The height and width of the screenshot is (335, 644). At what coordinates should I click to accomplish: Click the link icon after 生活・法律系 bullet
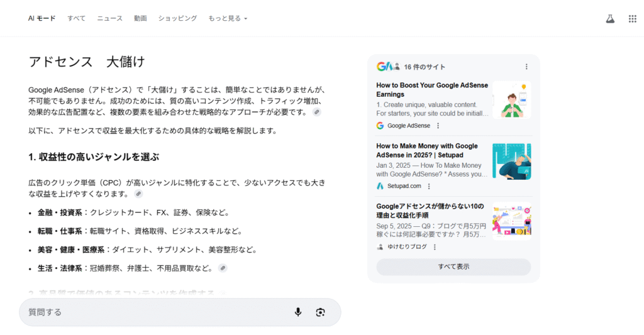coord(222,268)
